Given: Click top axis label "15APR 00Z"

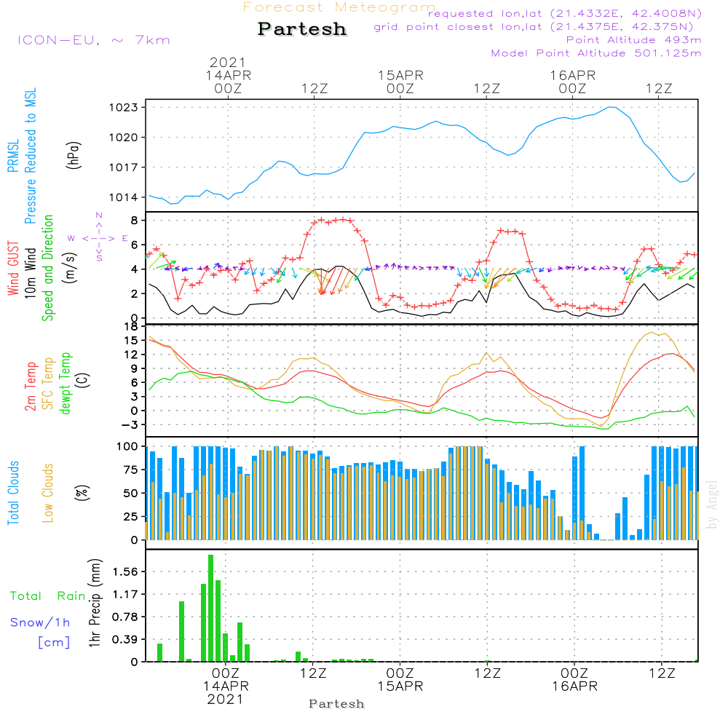Looking at the screenshot, I should 400,82.
